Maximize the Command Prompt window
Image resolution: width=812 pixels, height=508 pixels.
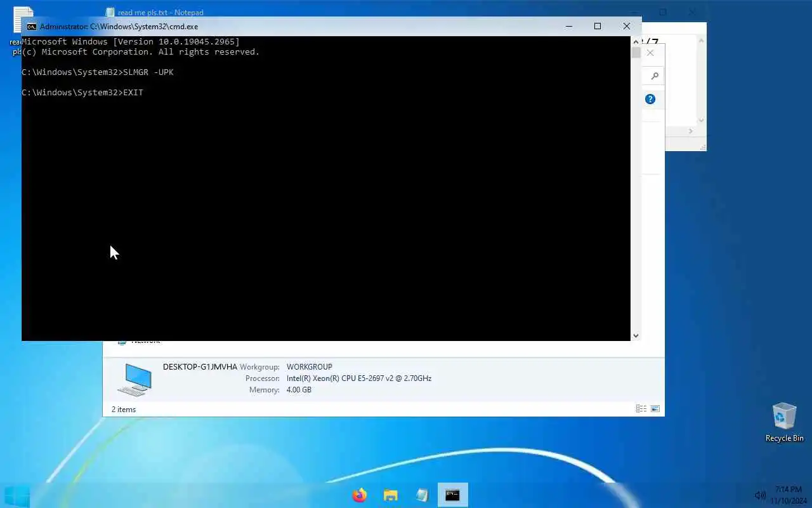tap(597, 26)
